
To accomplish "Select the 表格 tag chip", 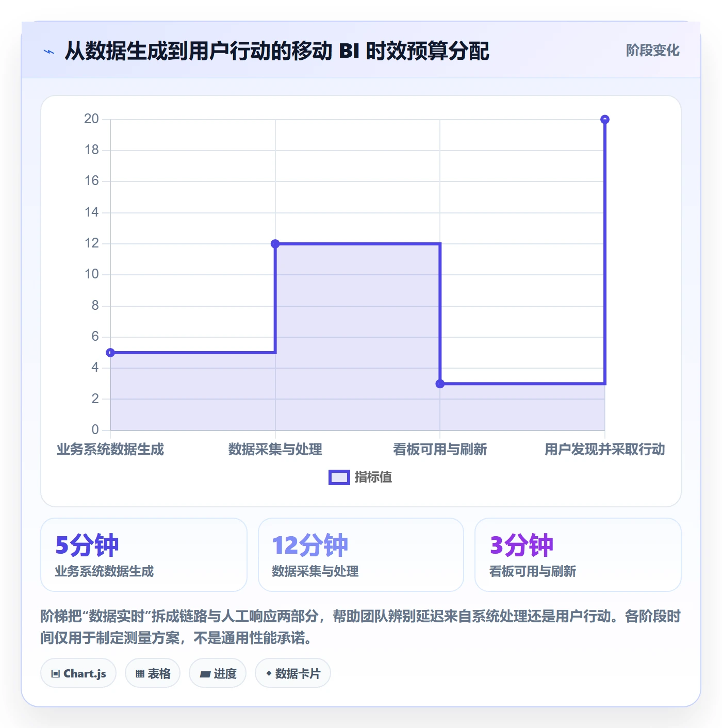I will point(153,673).
